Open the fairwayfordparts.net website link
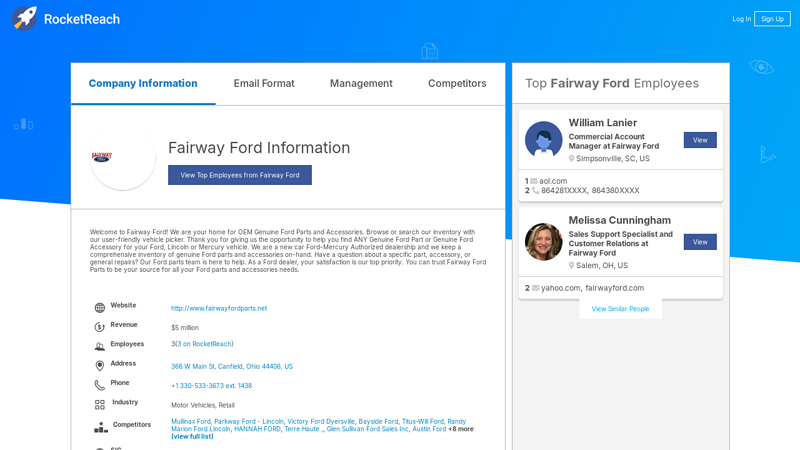The height and width of the screenshot is (450, 800). 219,308
